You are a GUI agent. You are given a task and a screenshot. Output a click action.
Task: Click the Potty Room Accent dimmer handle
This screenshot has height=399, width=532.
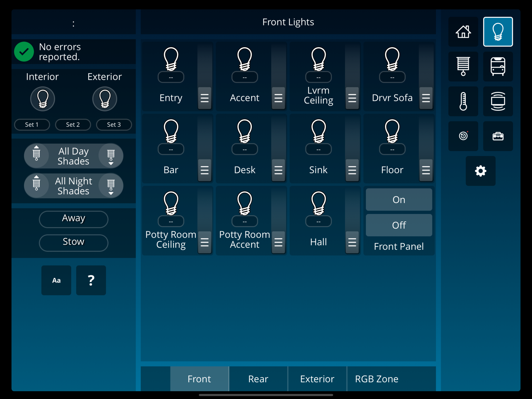point(278,242)
